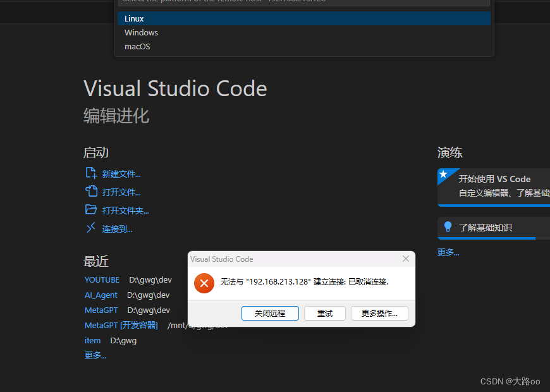This screenshot has height=392, width=550.
Task: Open recent folder item
Action: click(x=92, y=340)
